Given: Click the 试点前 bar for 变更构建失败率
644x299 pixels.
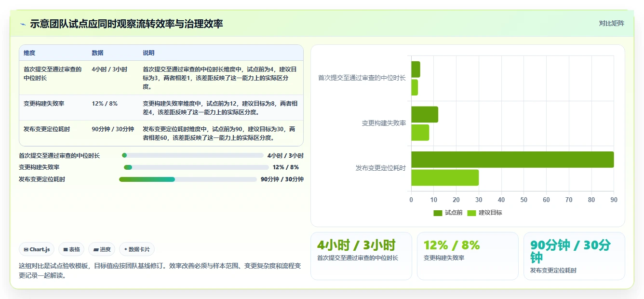Looking at the screenshot, I should [425, 114].
